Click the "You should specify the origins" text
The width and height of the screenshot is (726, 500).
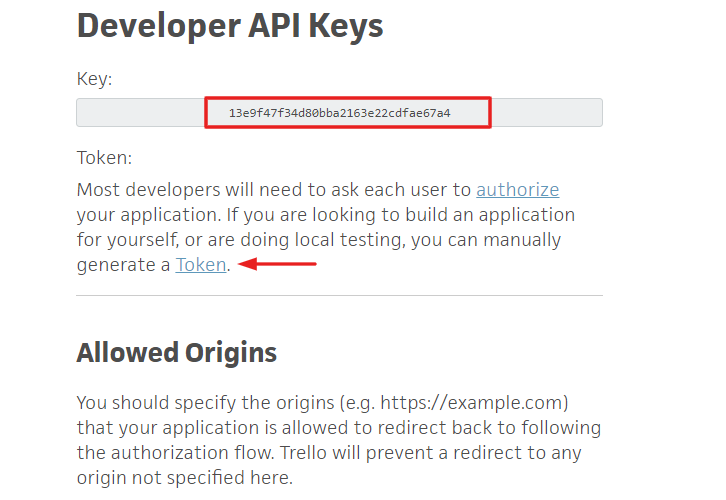tap(195, 403)
